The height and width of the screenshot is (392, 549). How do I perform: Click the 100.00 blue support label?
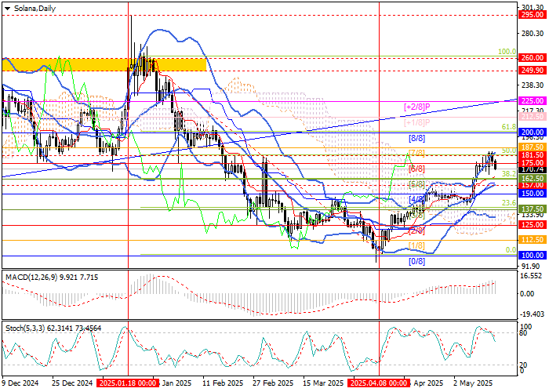(532, 256)
